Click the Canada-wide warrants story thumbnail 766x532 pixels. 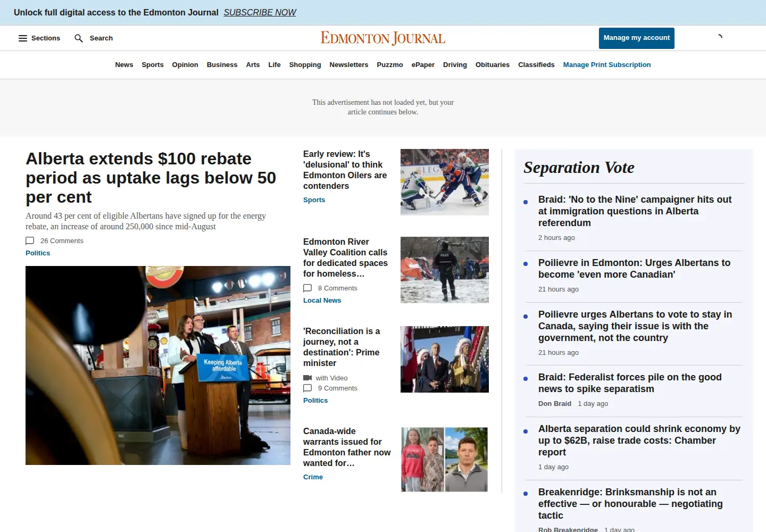click(445, 459)
